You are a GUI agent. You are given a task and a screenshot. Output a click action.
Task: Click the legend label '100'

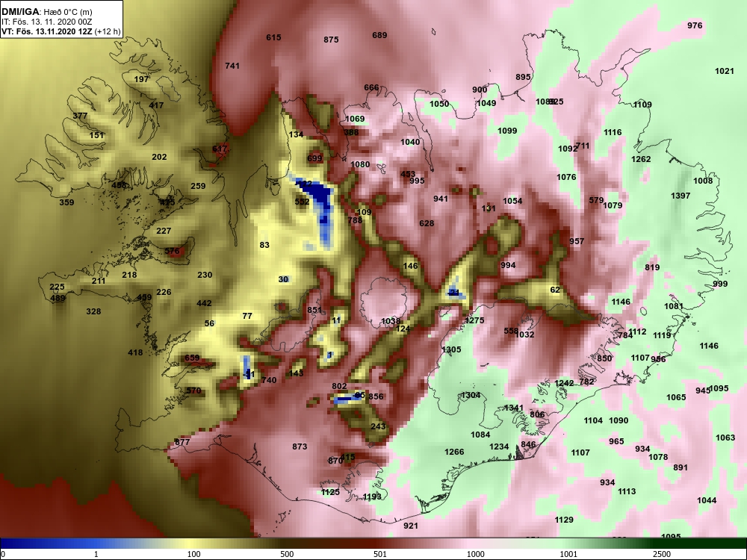tap(193, 554)
